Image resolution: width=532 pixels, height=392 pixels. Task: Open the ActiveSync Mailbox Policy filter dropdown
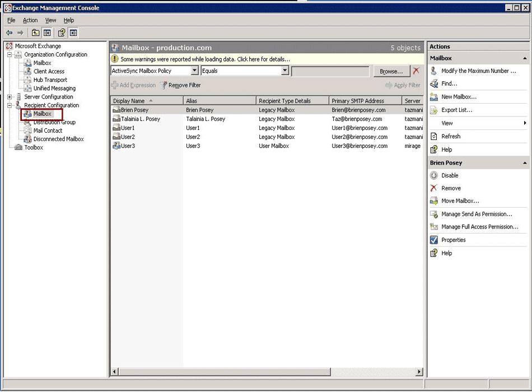tap(194, 71)
